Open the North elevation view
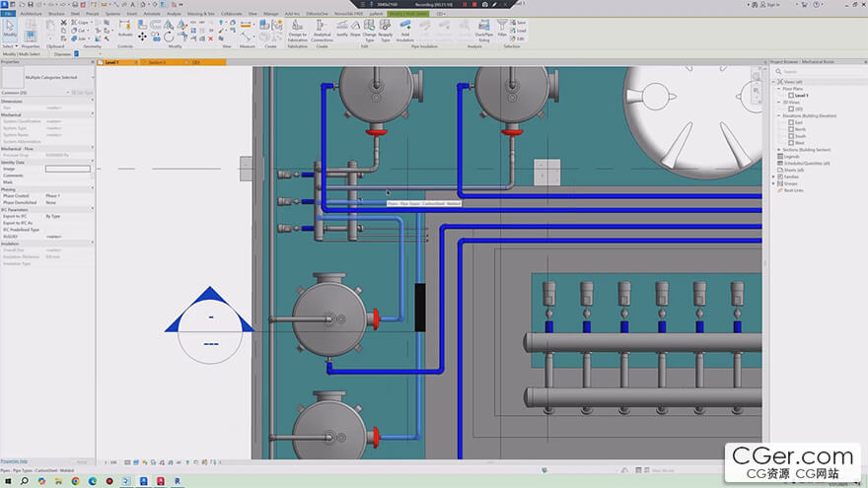 [x=800, y=129]
